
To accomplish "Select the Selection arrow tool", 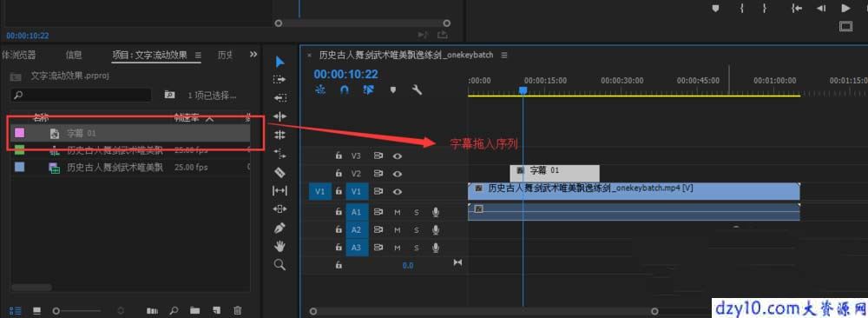I will 280,62.
